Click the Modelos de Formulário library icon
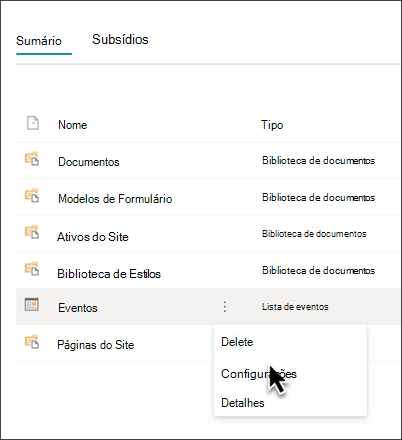Image resolution: width=402 pixels, height=440 pixels. point(32,195)
